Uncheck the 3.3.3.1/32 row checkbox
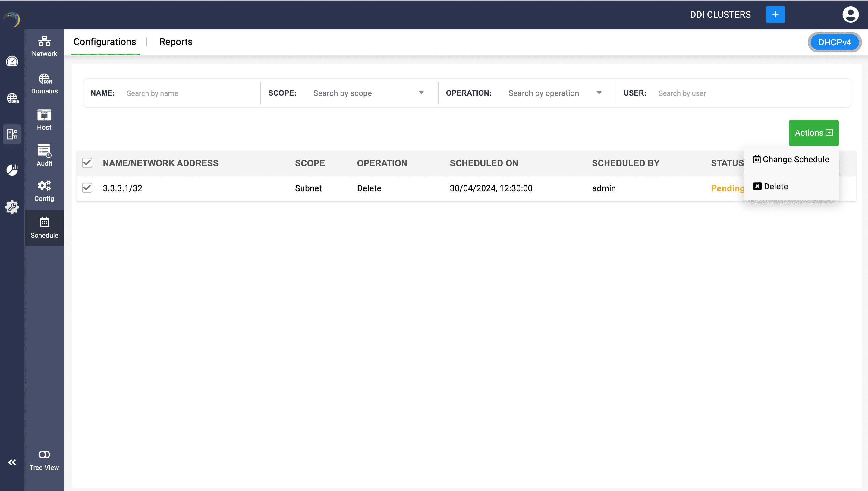Viewport: 868px width, 491px height. (87, 188)
